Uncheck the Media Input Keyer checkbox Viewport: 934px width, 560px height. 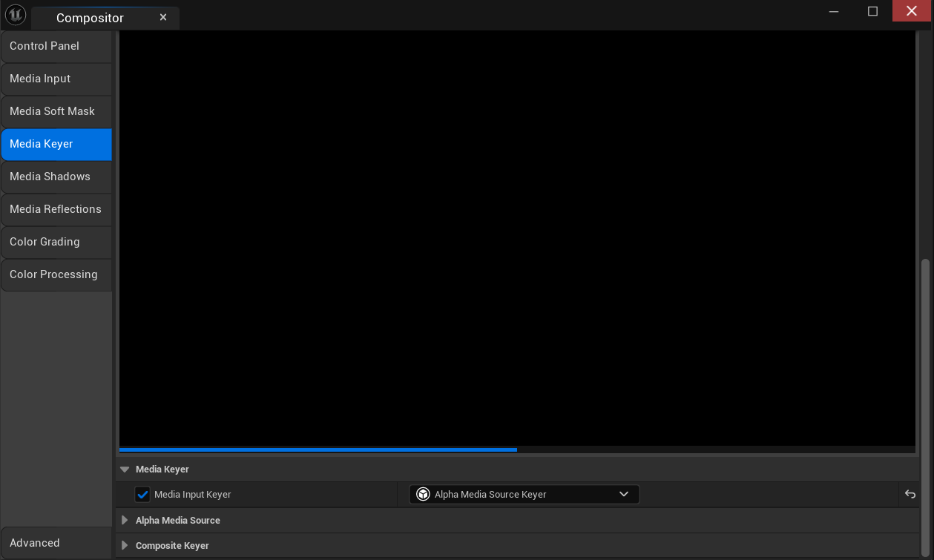[x=142, y=495]
